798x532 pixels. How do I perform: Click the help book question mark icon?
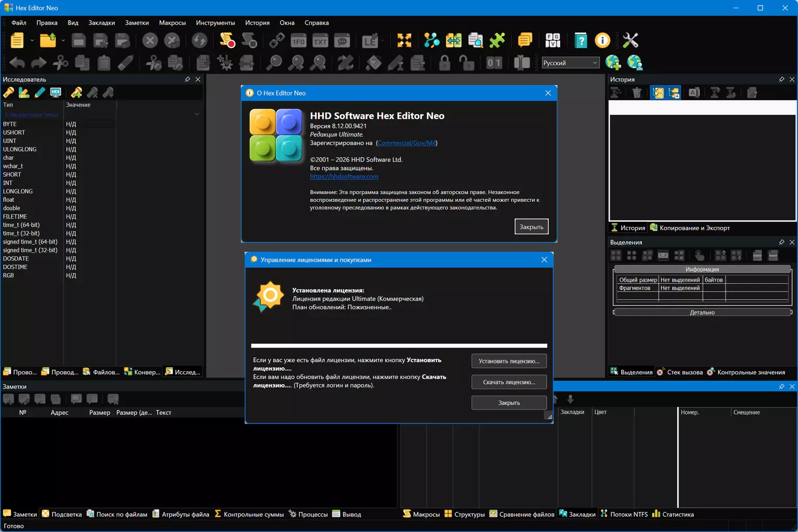point(581,40)
